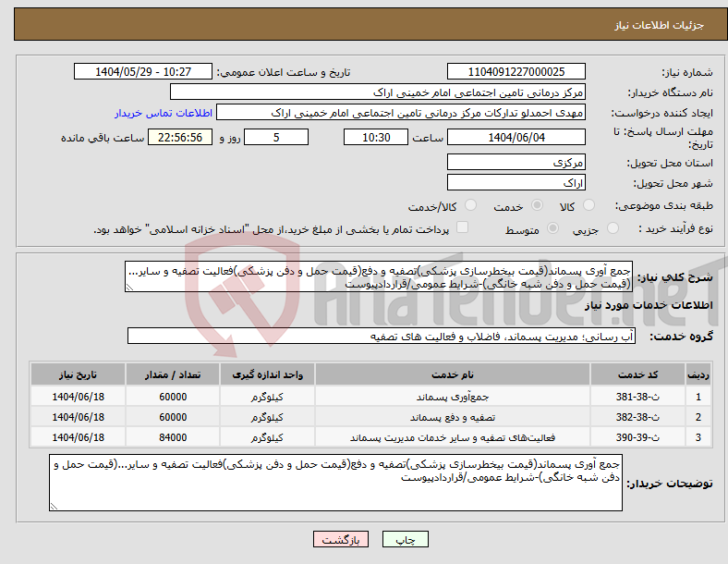Click the کیلوگرم unit in row 3

(267, 437)
